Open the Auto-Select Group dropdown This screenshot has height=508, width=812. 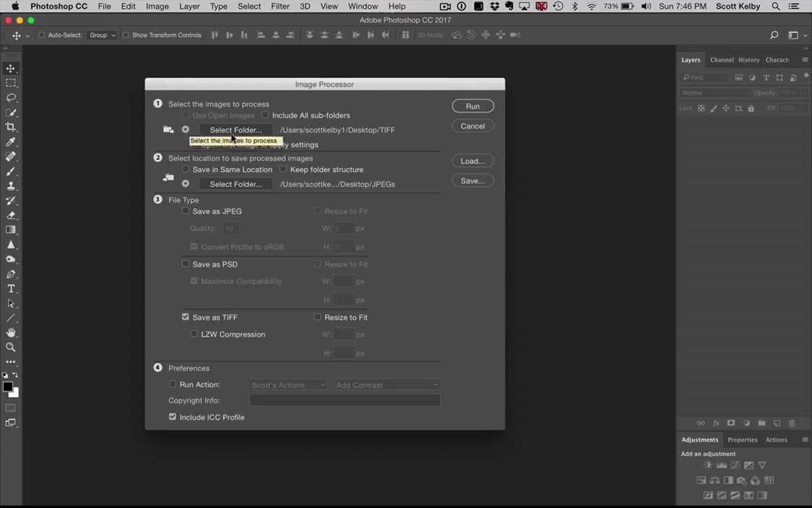coord(101,35)
